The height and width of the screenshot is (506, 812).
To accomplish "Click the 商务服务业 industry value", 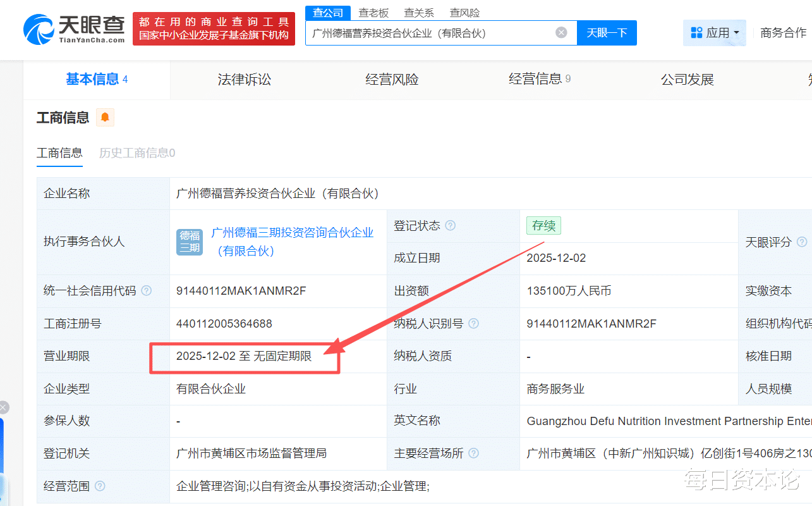I will [x=555, y=389].
